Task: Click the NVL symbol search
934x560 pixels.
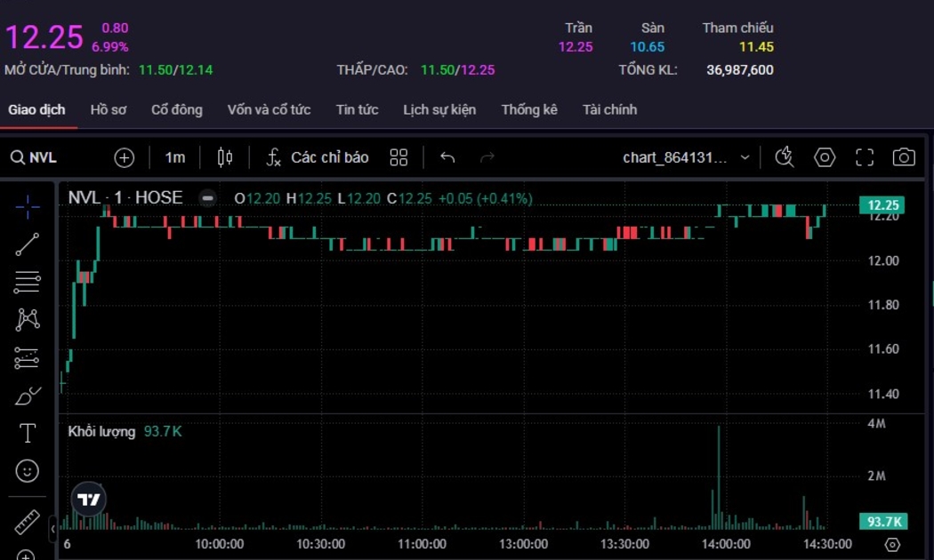Action: [36, 157]
